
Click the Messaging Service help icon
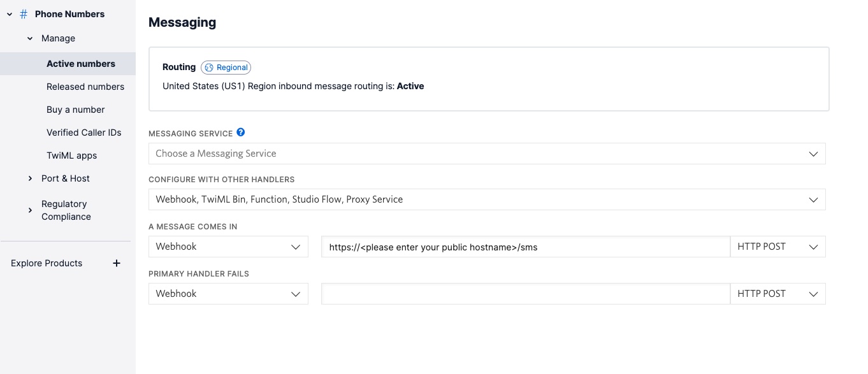coord(240,133)
